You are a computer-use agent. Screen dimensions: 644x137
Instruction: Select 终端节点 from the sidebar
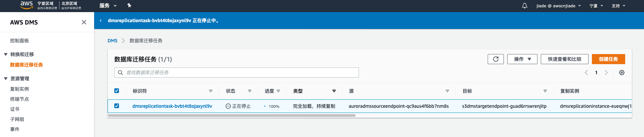pos(19,99)
